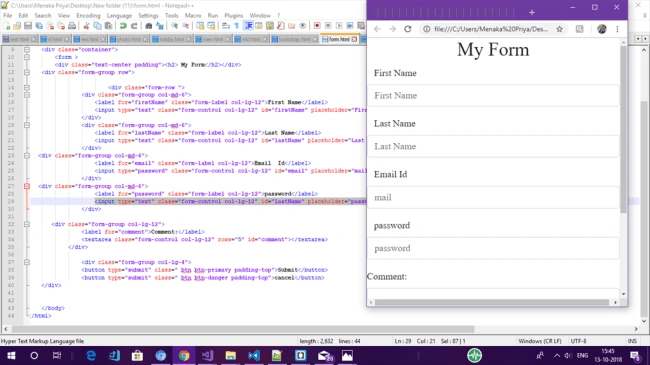This screenshot has width=650, height=365.
Task: Open the Plugins menu
Action: click(x=234, y=15)
